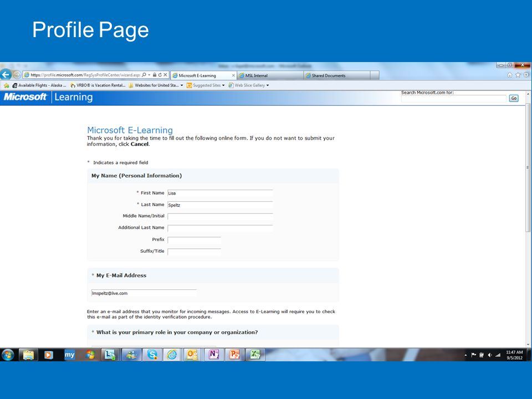532x399 pixels.
Task: Minimize the Internet Explorer window
Action: click(x=501, y=65)
